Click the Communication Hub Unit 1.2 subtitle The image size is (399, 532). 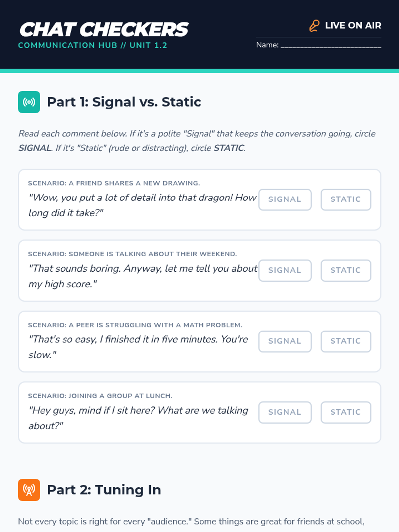92,45
